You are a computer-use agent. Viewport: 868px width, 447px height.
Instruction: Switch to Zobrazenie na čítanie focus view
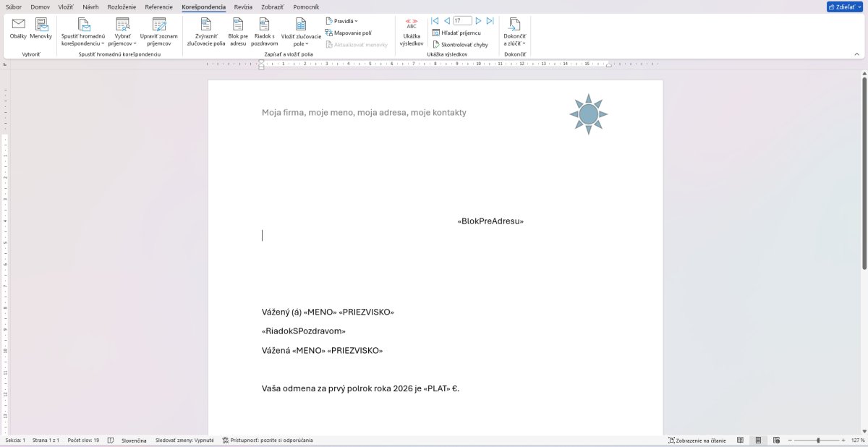point(696,440)
